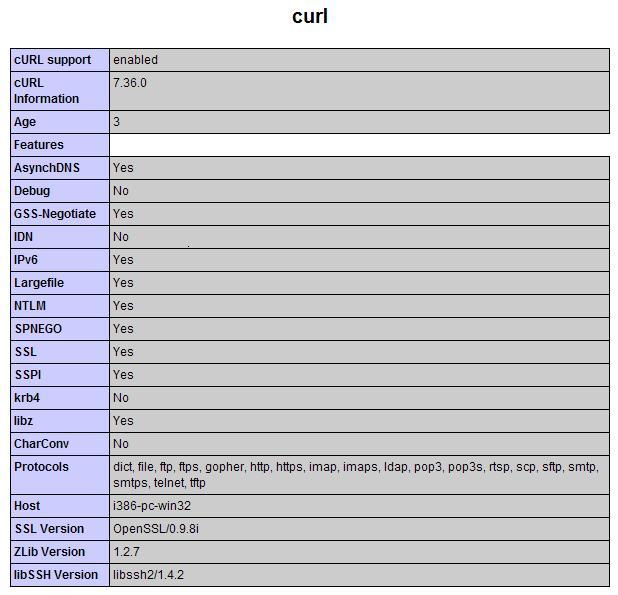Click 'No' in the krb4 row

121,398
